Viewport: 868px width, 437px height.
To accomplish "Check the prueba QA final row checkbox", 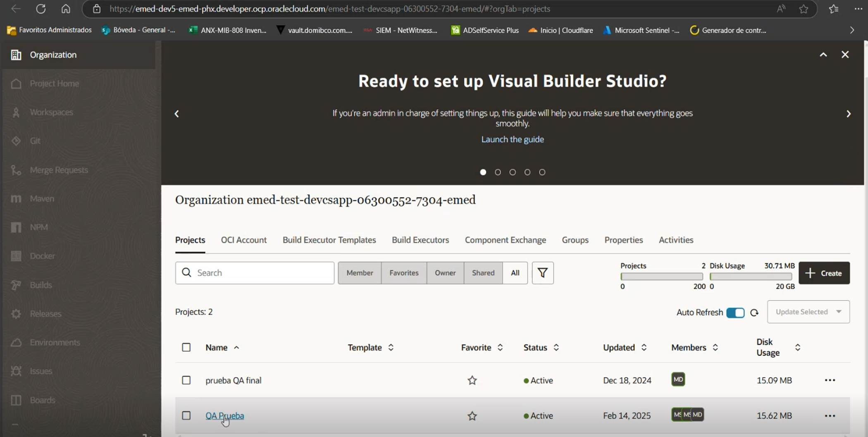I will 186,380.
